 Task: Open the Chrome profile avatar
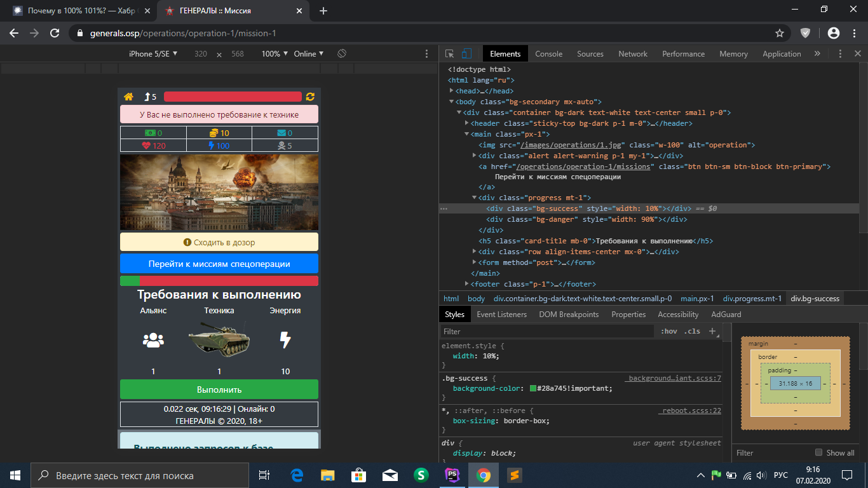pyautogui.click(x=834, y=33)
